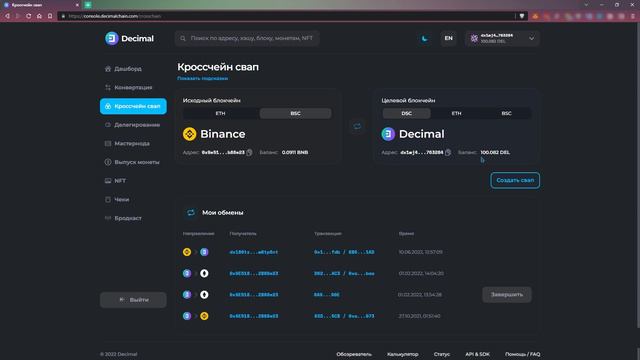Screen dimensions: 640x360
Task: Open Дашборд from the sidebar
Action: [123, 69]
